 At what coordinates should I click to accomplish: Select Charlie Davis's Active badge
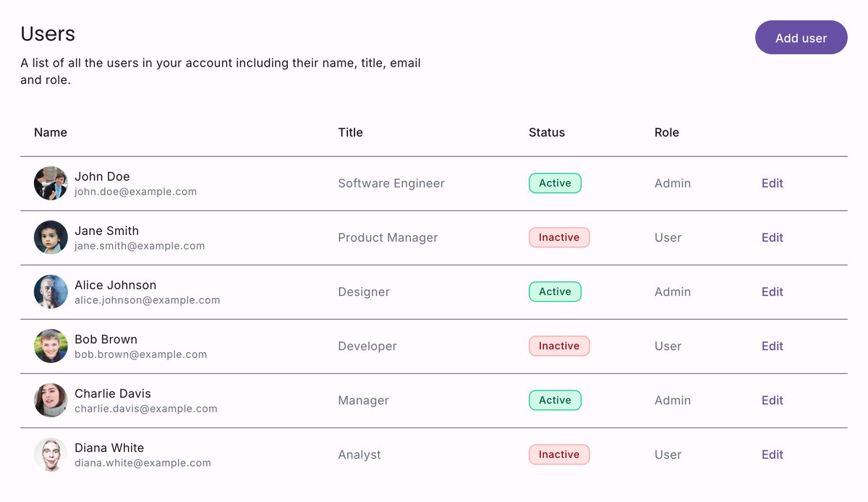click(555, 401)
